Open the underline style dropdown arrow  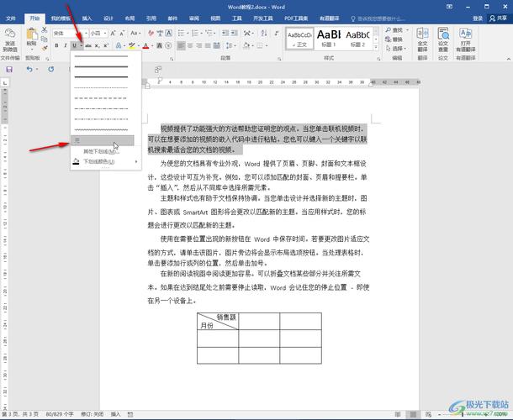pos(81,45)
